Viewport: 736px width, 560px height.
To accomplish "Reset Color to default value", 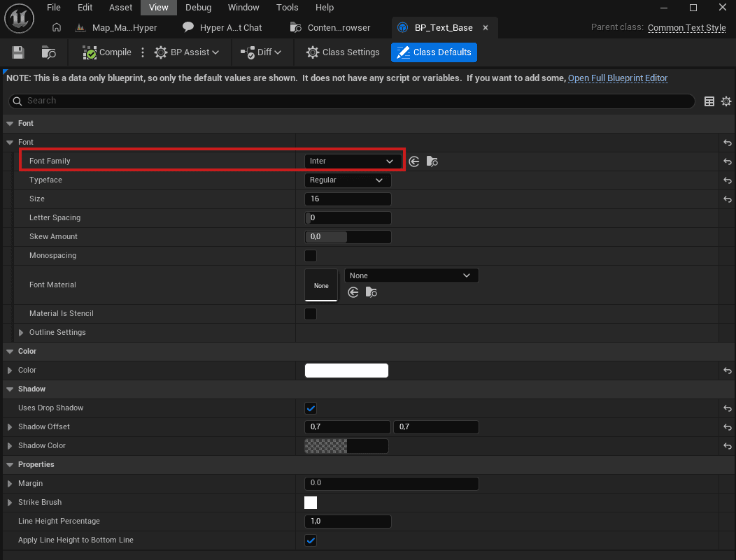I will (728, 371).
